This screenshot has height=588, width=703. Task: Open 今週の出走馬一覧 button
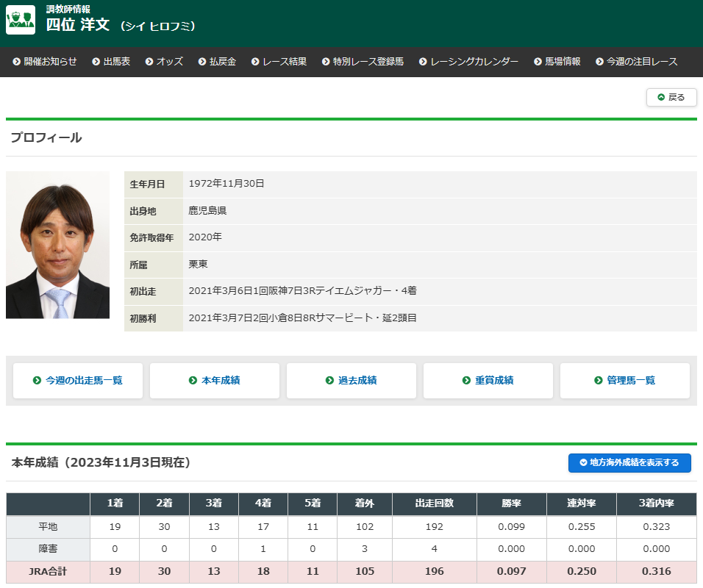(78, 381)
